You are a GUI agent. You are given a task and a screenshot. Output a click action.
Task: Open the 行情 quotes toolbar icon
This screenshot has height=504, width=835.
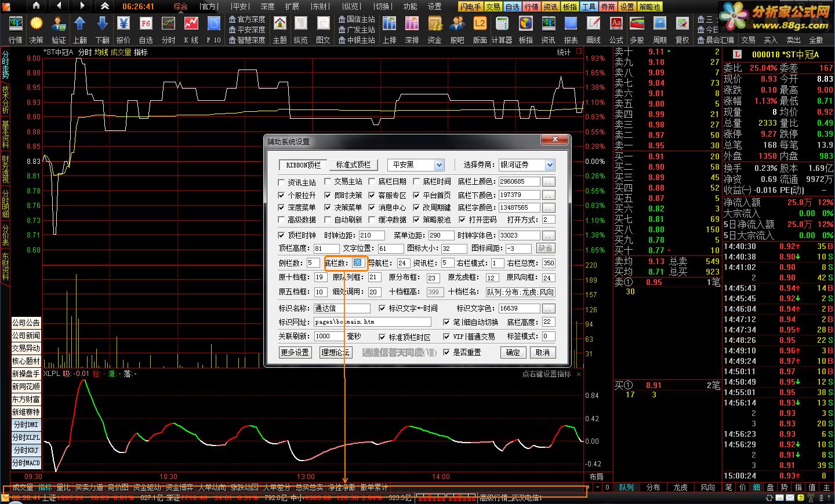click(x=15, y=29)
